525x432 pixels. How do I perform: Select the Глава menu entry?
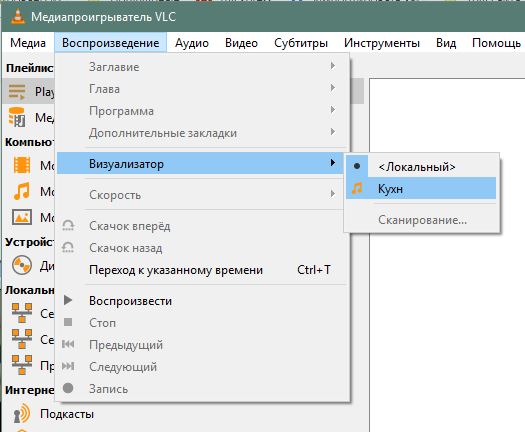click(x=203, y=89)
